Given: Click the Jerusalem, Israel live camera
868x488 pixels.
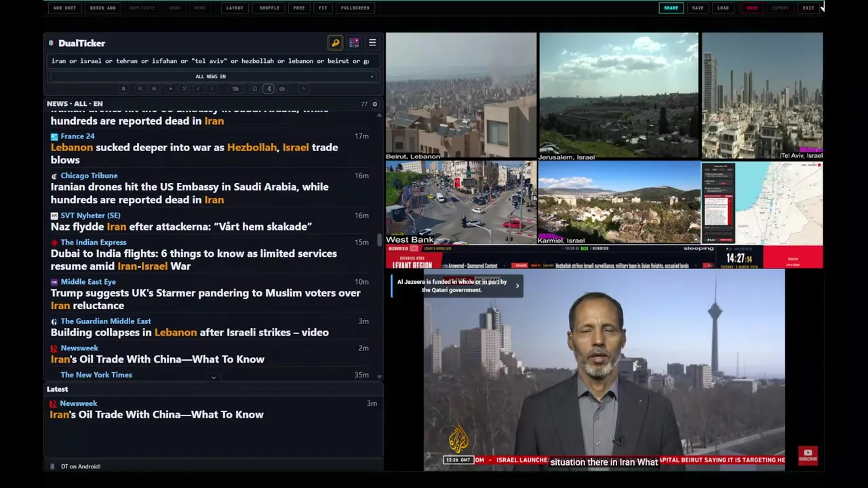Looking at the screenshot, I should [x=618, y=96].
